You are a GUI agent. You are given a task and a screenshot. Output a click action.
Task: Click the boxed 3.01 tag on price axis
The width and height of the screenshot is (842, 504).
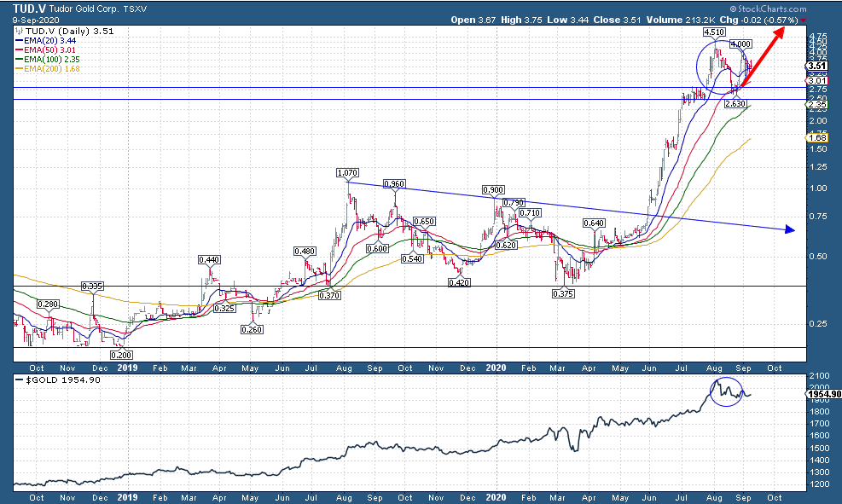click(817, 81)
